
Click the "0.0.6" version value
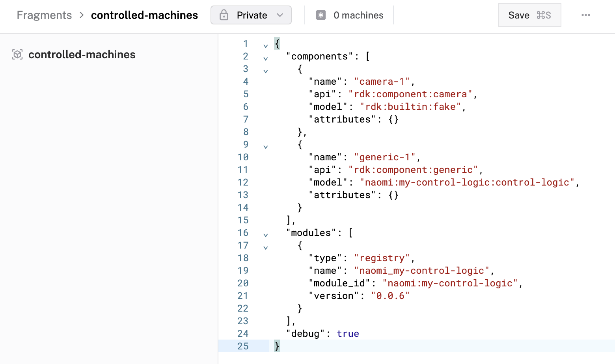pos(390,296)
